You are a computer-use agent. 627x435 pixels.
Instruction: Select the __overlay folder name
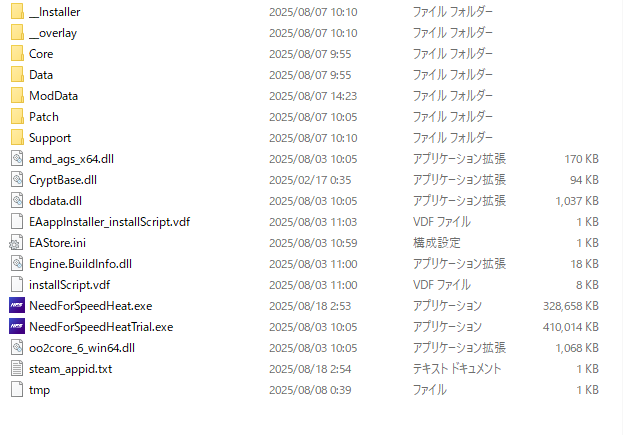pos(53,33)
